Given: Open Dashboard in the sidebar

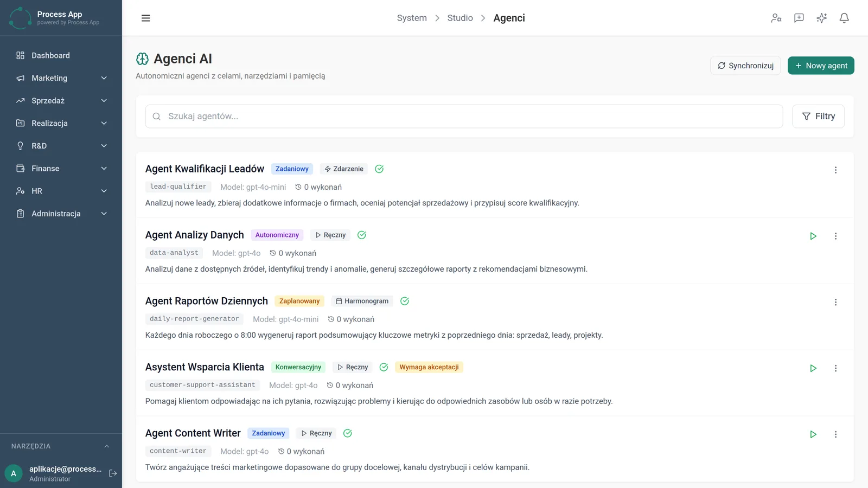Looking at the screenshot, I should [61, 55].
